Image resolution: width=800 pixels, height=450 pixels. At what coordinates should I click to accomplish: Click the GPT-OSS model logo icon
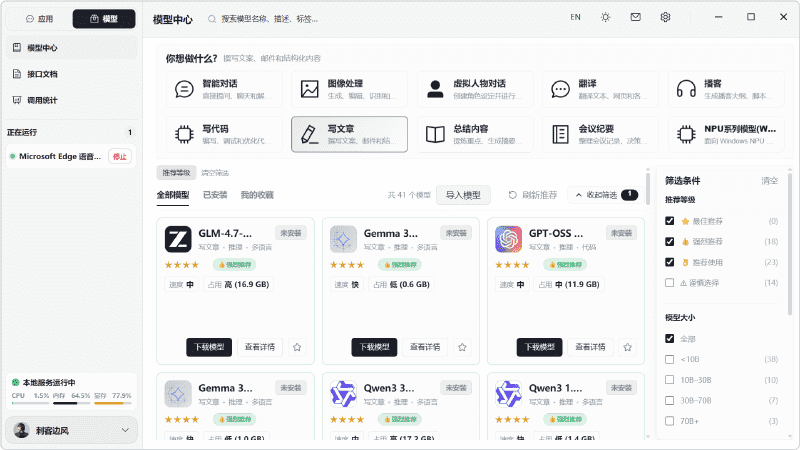point(509,239)
